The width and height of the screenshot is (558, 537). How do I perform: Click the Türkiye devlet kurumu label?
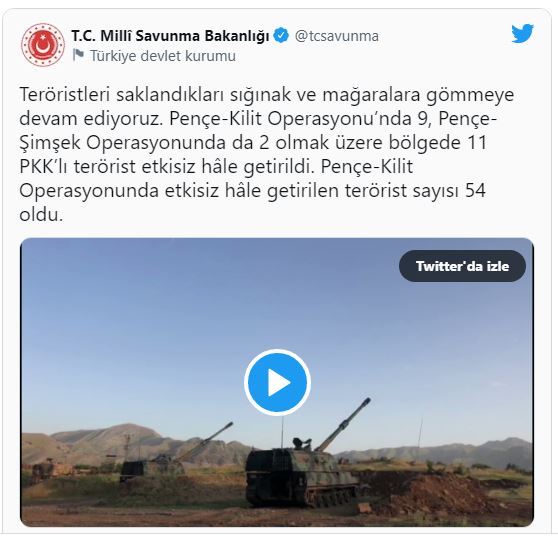163,56
